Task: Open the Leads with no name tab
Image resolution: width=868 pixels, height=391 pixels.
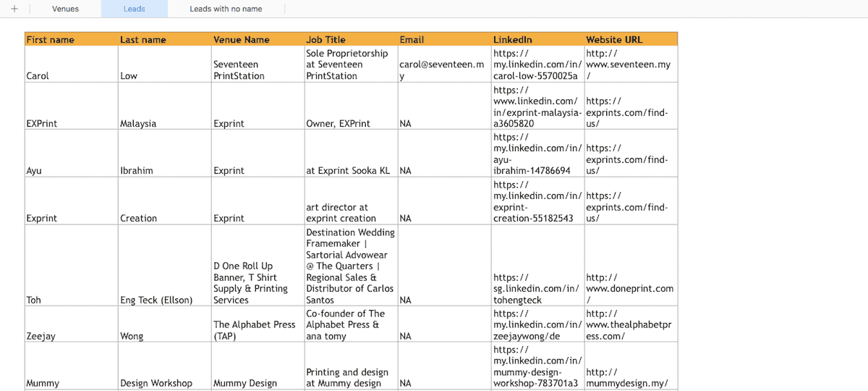Action: [x=226, y=9]
